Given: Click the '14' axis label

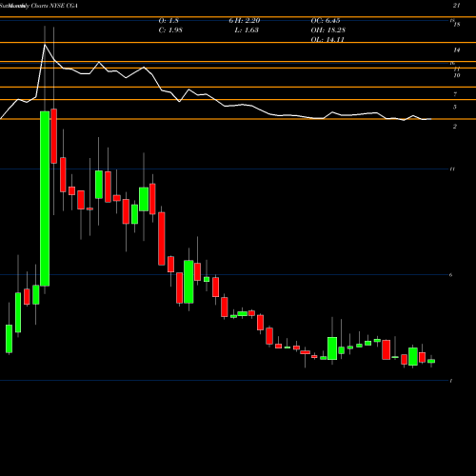Looking at the screenshot, I should (457, 50).
